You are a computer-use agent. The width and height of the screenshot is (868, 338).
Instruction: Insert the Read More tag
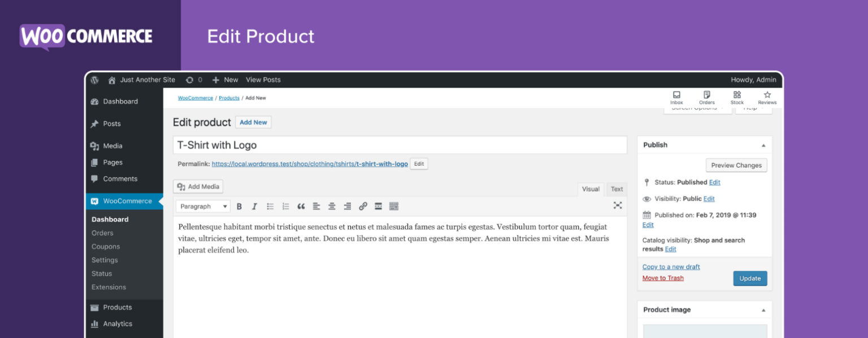click(377, 206)
